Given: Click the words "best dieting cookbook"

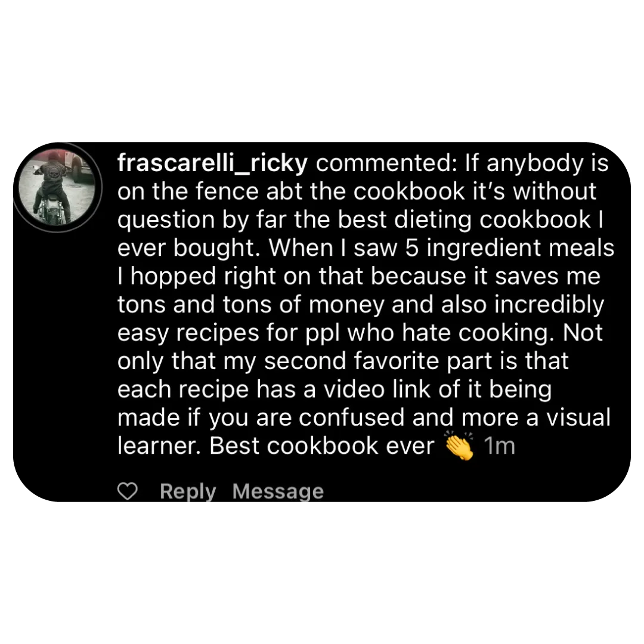Looking at the screenshot, I should [464, 220].
